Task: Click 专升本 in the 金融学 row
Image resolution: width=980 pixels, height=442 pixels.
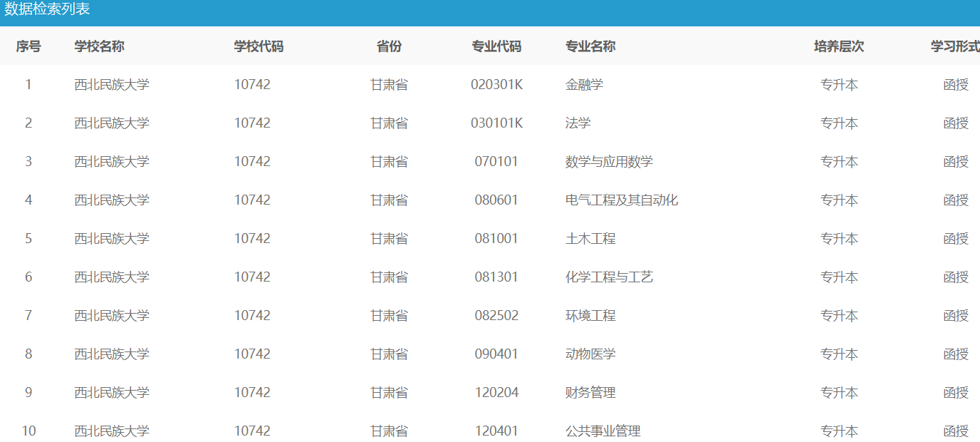Action: 839,85
